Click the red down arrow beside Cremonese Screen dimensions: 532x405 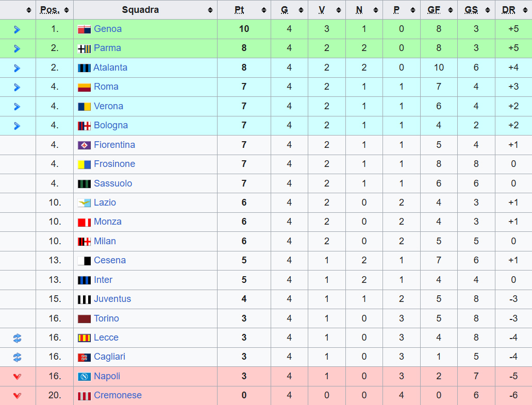(x=17, y=396)
